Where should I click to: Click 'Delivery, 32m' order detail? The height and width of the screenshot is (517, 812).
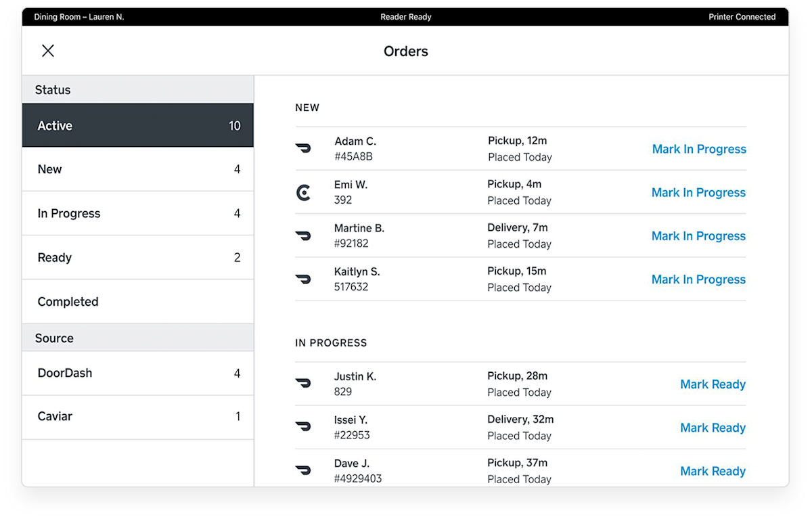point(521,419)
